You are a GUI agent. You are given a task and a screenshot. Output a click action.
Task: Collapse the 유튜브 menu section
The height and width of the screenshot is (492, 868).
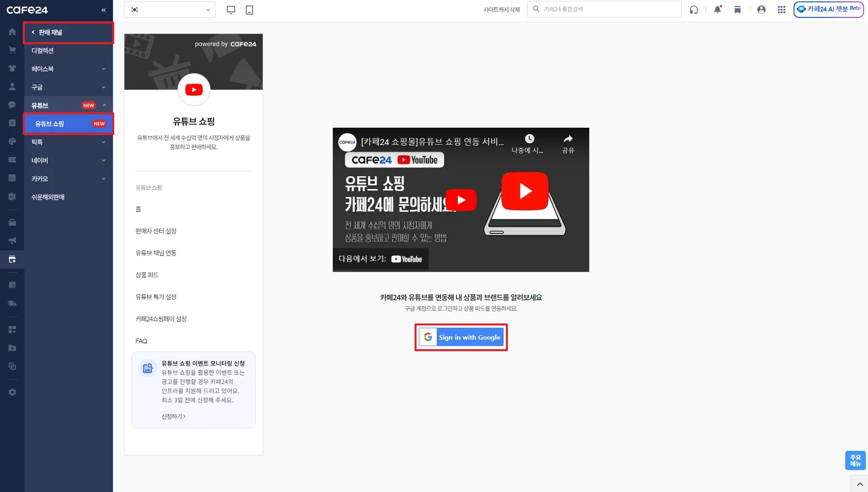tap(69, 105)
